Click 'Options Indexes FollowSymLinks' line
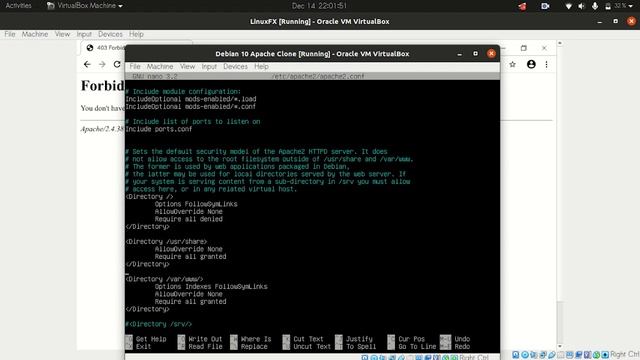This screenshot has height=360, width=640. 211,287
